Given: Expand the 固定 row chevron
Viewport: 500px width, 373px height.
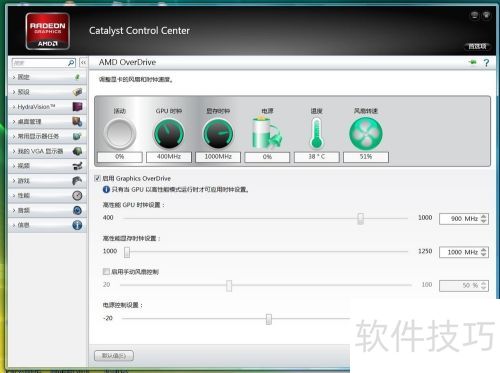Looking at the screenshot, I should pyautogui.click(x=14, y=77).
